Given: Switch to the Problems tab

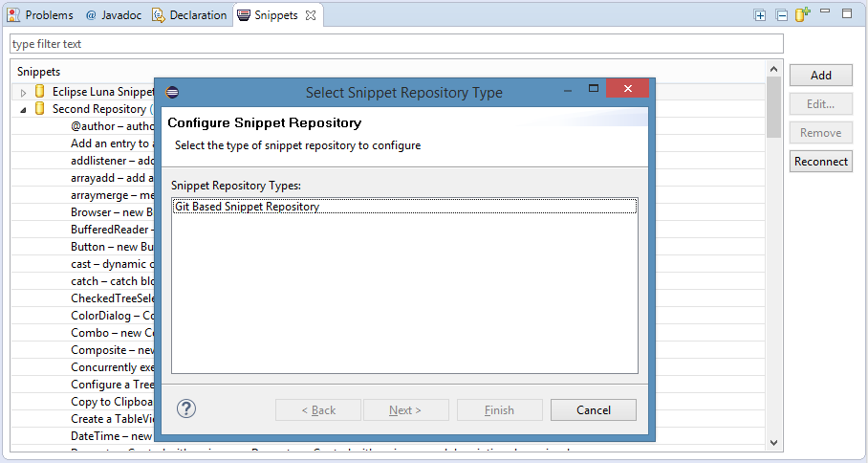Looking at the screenshot, I should [40, 15].
